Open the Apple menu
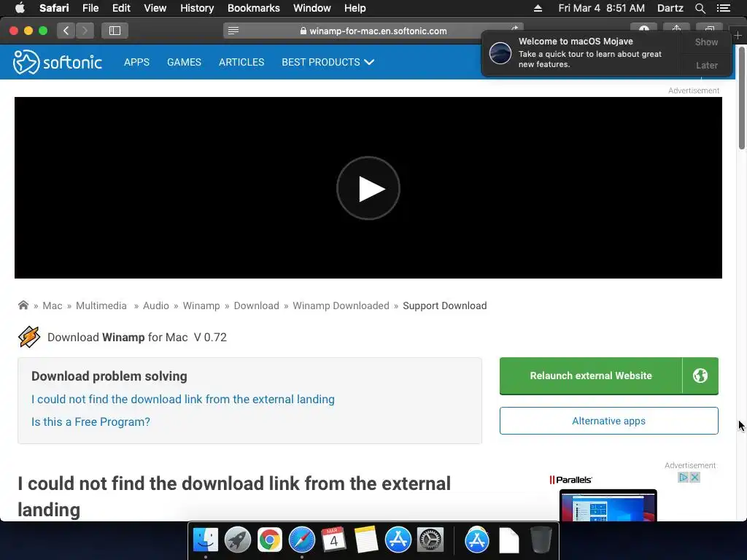The width and height of the screenshot is (747, 560). [x=20, y=8]
